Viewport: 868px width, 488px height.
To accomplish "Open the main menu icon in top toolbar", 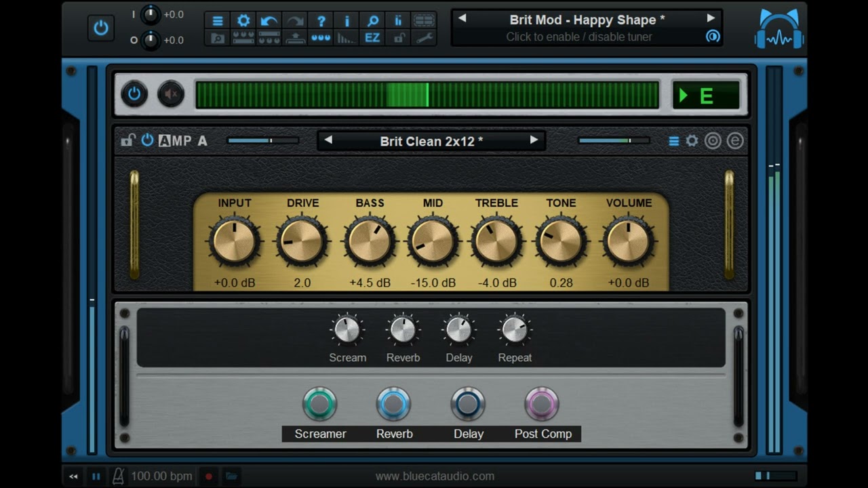I will (218, 21).
